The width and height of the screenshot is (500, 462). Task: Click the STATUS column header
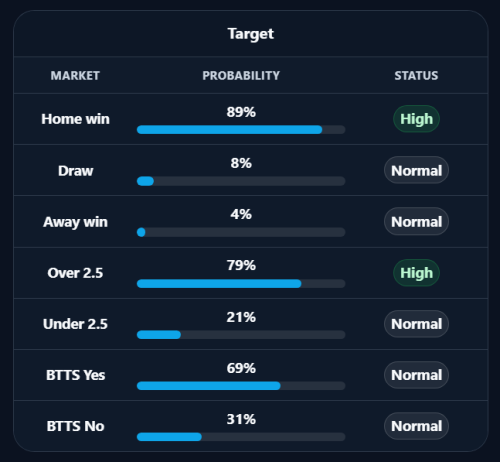click(416, 76)
